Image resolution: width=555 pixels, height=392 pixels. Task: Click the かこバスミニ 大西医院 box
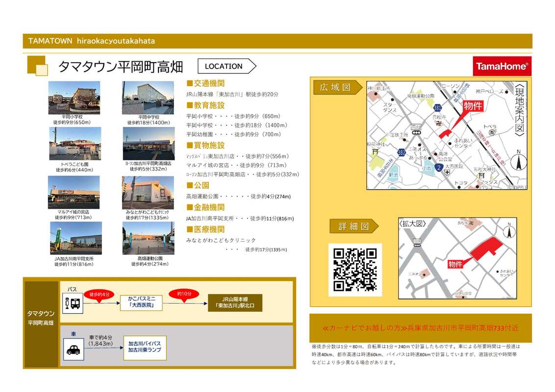[141, 302]
